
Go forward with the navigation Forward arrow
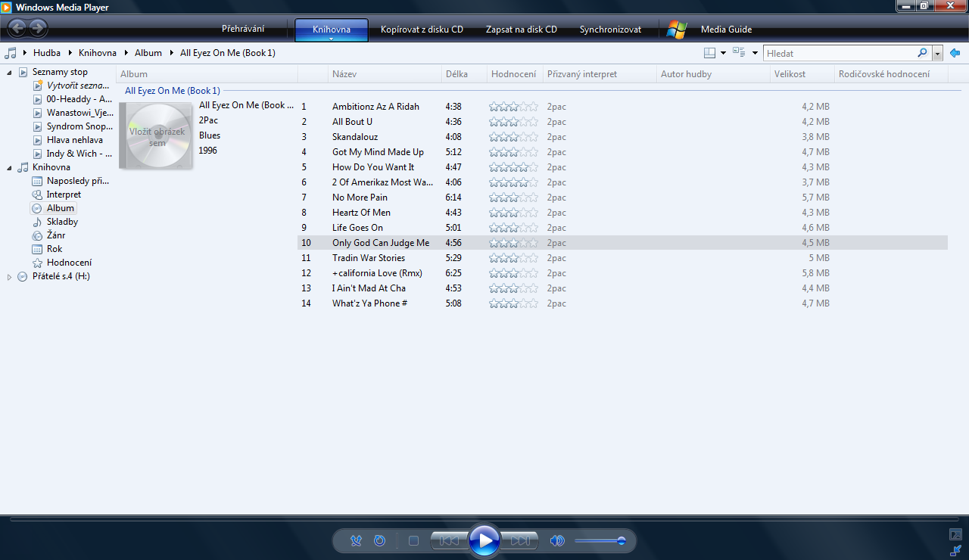[38, 29]
